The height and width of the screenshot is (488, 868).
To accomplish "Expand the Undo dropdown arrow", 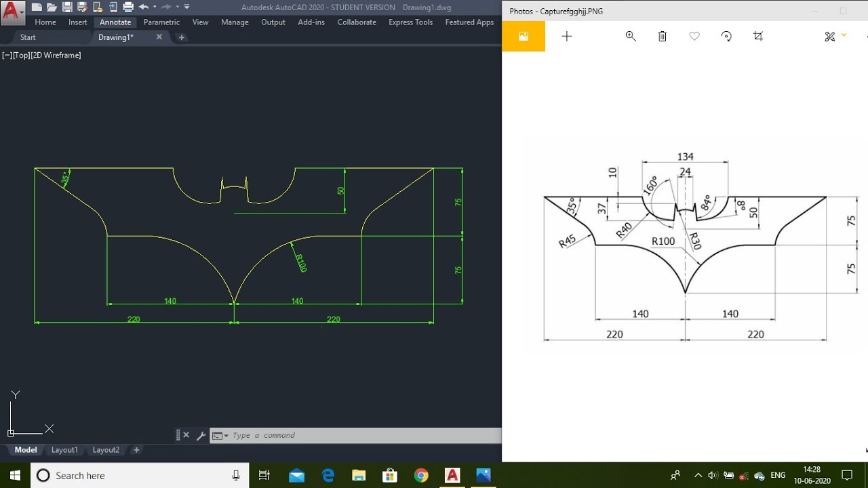I will tap(154, 7).
